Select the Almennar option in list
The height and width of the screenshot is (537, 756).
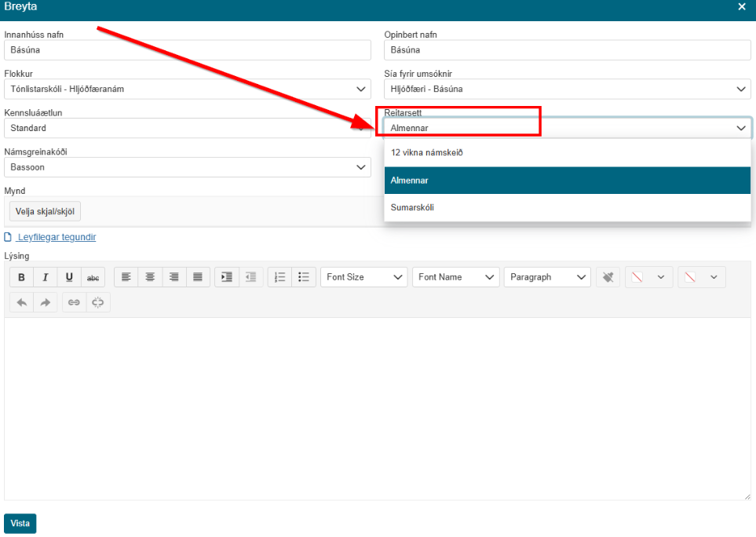[x=568, y=181]
